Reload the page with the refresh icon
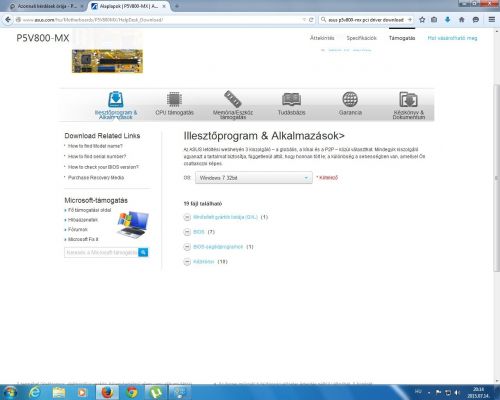The height and width of the screenshot is (400, 500). pos(311,20)
